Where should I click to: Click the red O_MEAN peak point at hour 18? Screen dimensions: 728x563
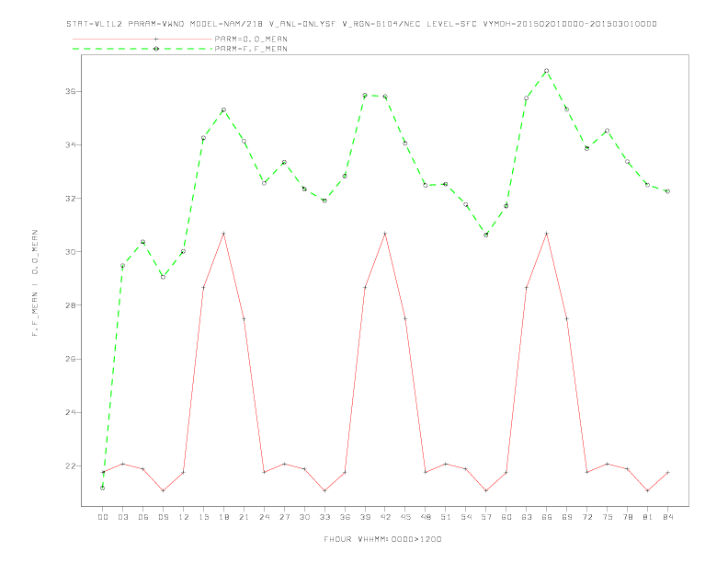(x=223, y=233)
